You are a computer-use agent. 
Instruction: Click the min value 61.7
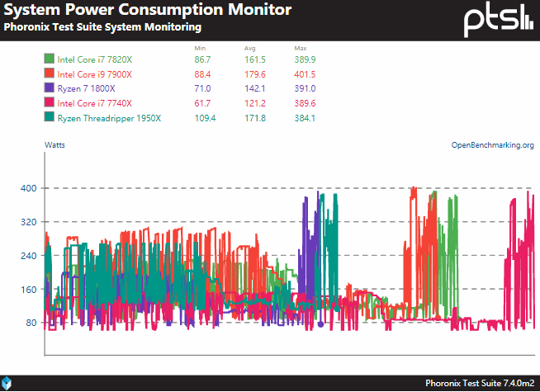click(x=202, y=103)
